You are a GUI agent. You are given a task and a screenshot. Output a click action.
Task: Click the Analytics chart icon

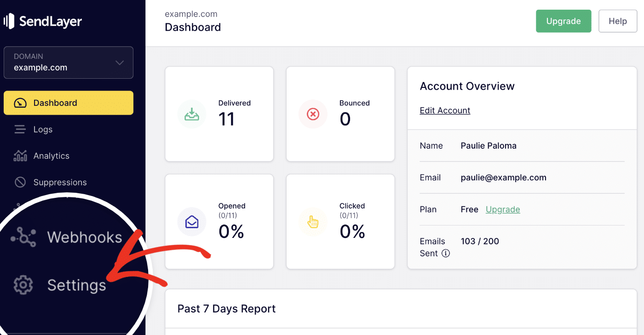20,156
